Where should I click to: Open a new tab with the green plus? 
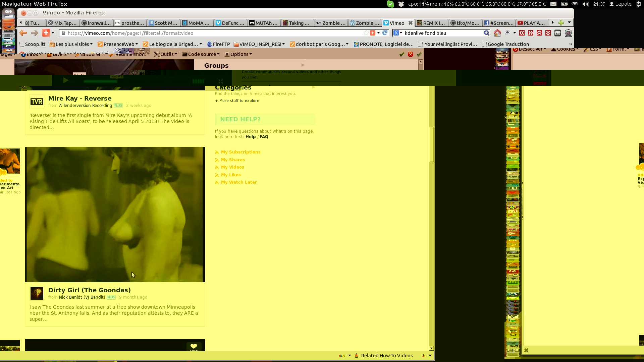click(x=561, y=23)
